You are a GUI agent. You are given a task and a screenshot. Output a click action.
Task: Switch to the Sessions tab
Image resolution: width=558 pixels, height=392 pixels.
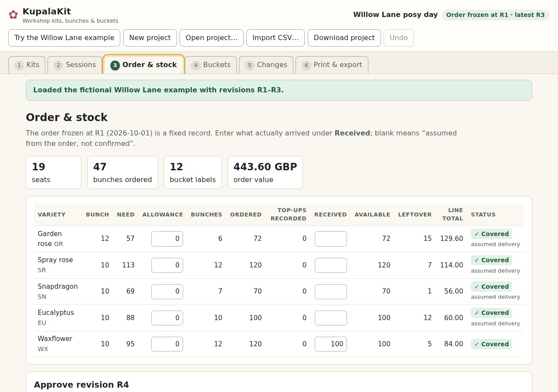click(x=75, y=65)
